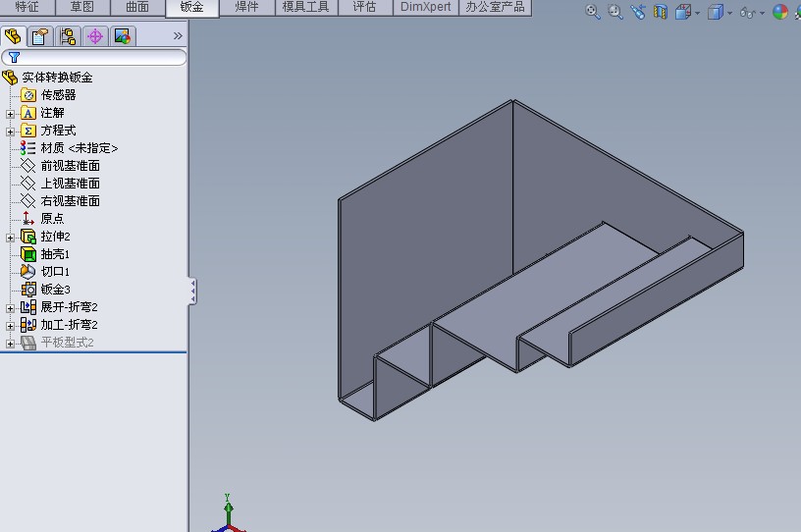This screenshot has width=801, height=532.
Task: Switch to 模具工具 tab
Action: pos(306,7)
